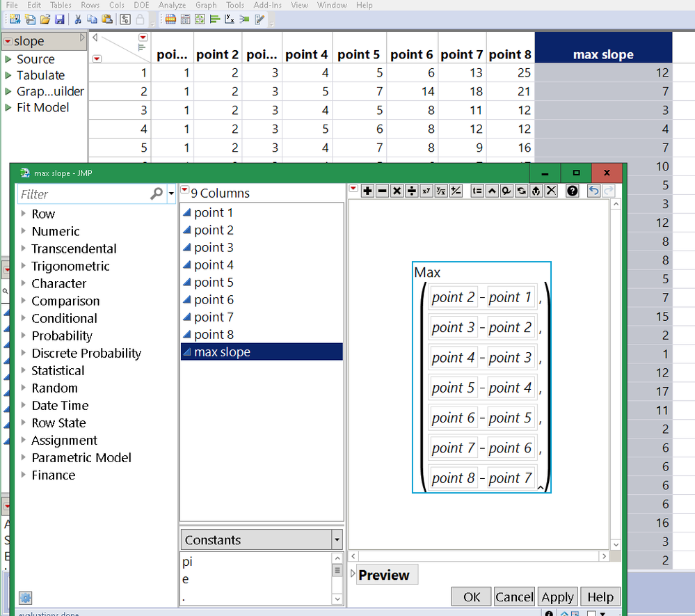Screen dimensions: 695x616
Task: Open the formula editor Help question mark icon
Action: [572, 191]
